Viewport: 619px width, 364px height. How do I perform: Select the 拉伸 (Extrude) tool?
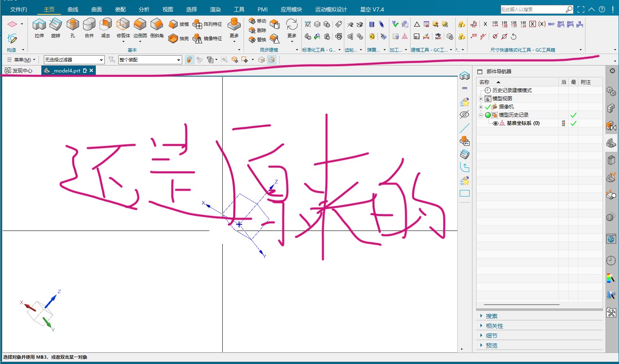pos(39,28)
